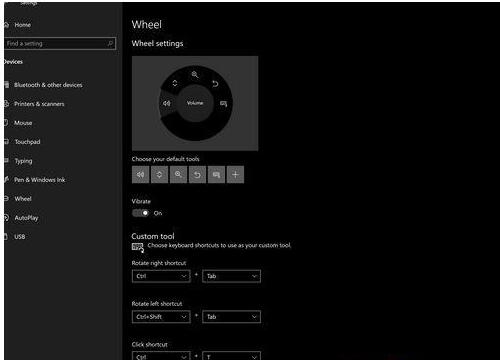The width and height of the screenshot is (500, 360).
Task: Open USB settings page
Action: click(x=20, y=237)
